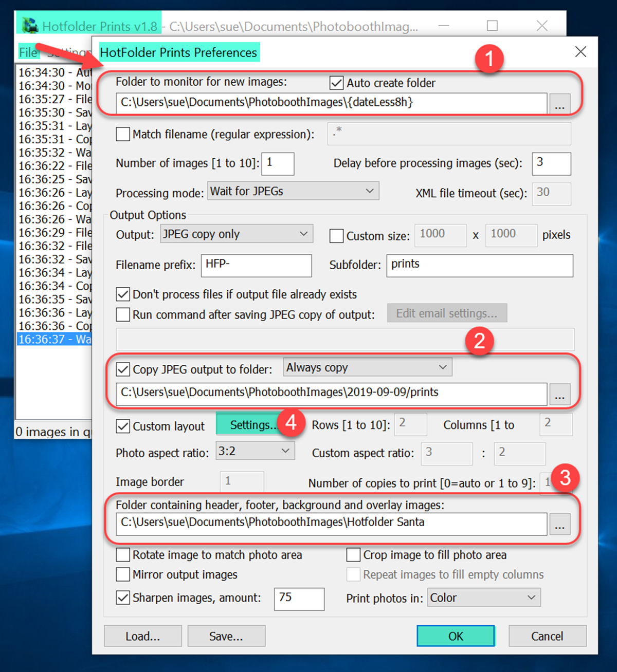
Task: Browse for the Copy JPEG output folder
Action: pyautogui.click(x=560, y=394)
